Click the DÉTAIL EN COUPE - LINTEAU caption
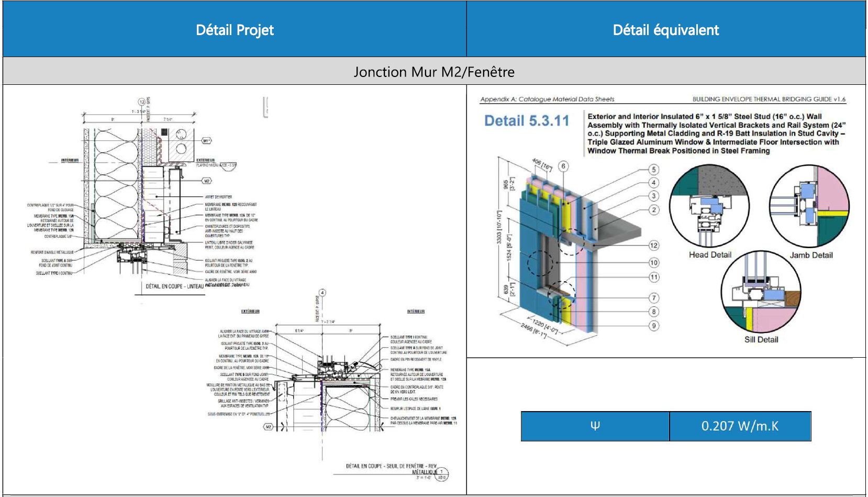 coord(174,286)
